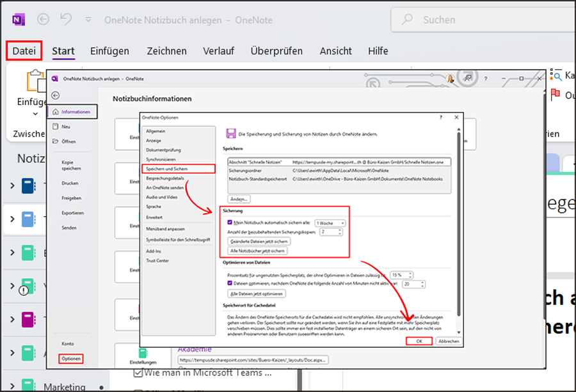Screen dimensions: 576x392
Task: Click the back arrow in main title bar
Action: click(x=44, y=19)
